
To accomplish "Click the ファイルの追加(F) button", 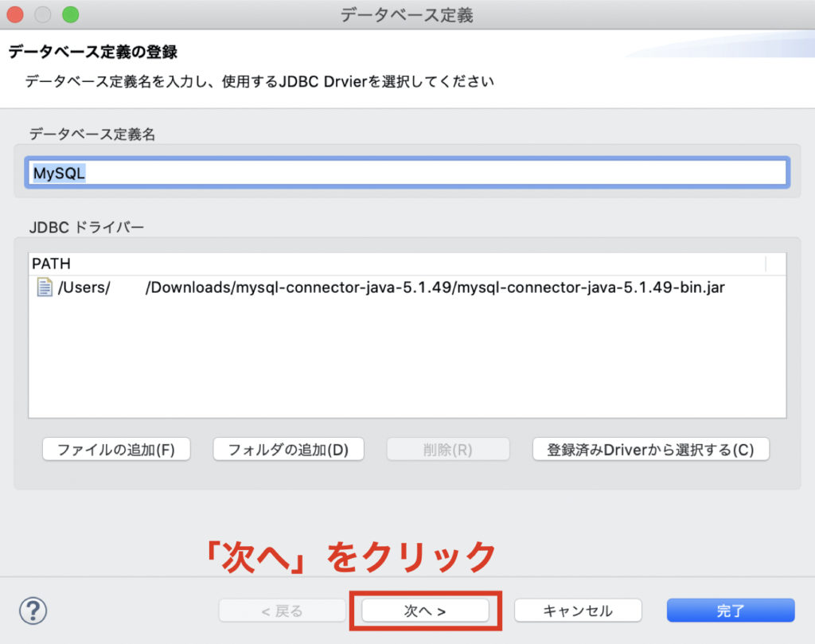I will coord(116,450).
